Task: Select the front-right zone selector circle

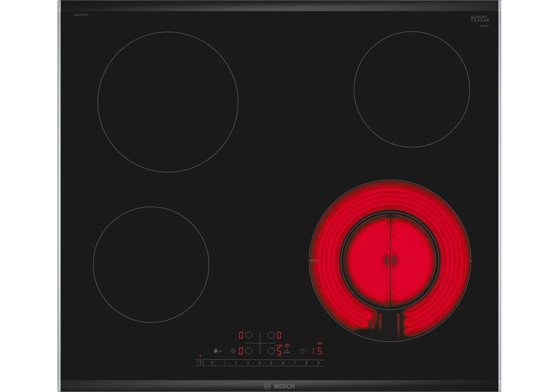Action: click(x=271, y=351)
